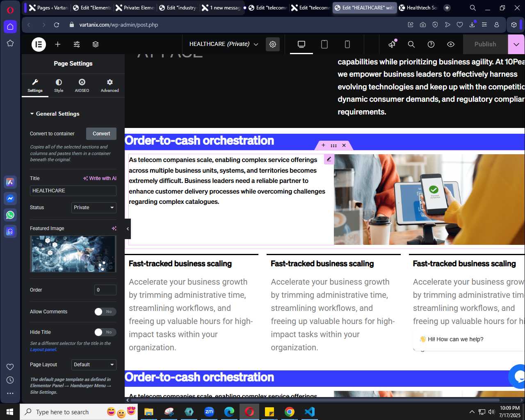
Task: Click the horizontal scrollbar in editor
Action: point(315,400)
